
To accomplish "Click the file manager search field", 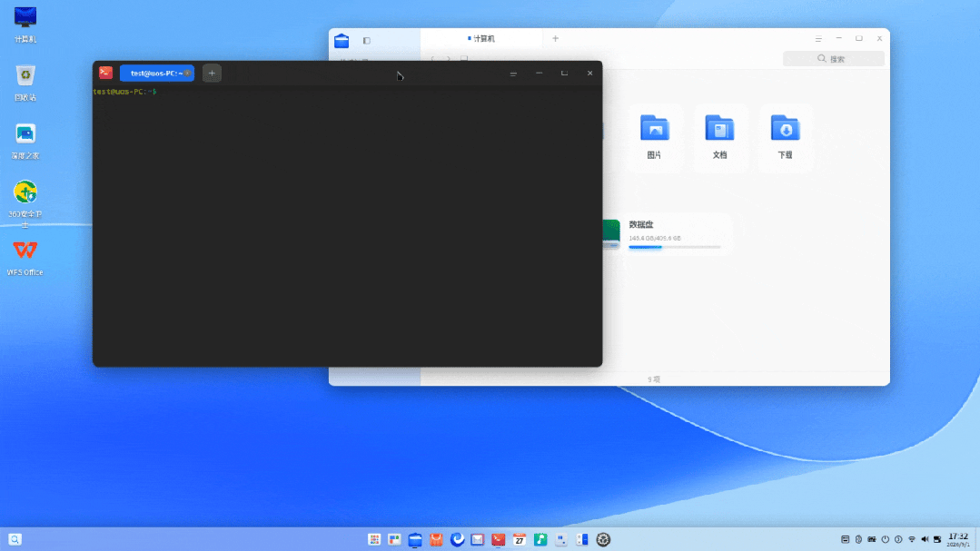I will coord(833,59).
